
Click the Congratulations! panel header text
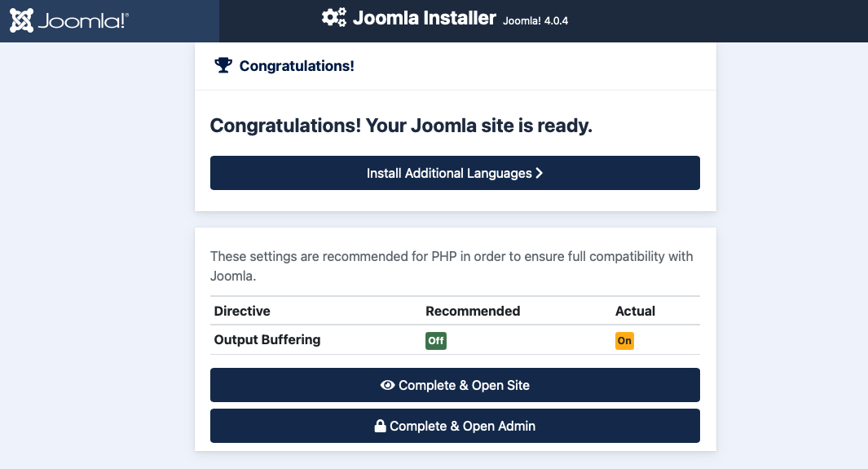(297, 66)
